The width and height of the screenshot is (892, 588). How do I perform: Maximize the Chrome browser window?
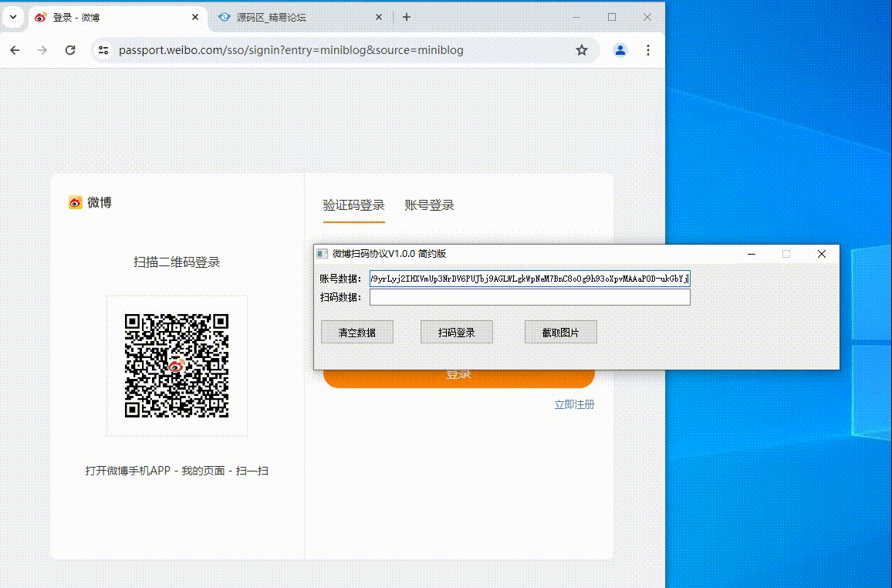point(612,17)
